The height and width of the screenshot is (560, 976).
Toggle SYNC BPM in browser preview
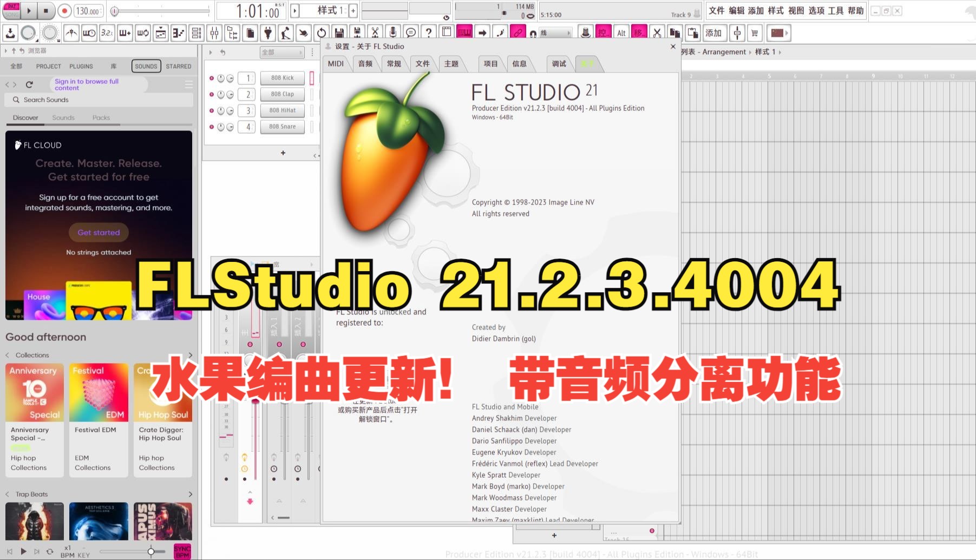[182, 552]
